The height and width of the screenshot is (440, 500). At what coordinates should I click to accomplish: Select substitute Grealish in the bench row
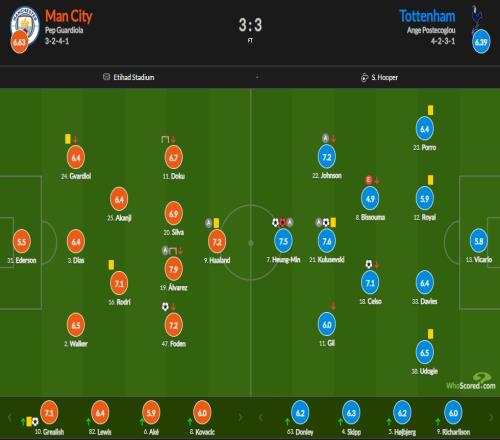click(49, 418)
